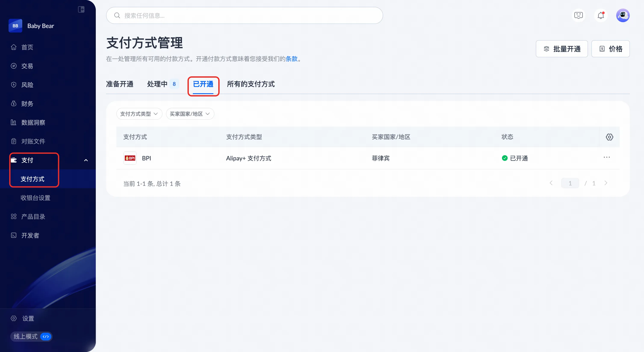The width and height of the screenshot is (644, 352).
Task: Open 风险 from the sidebar
Action: [x=27, y=85]
